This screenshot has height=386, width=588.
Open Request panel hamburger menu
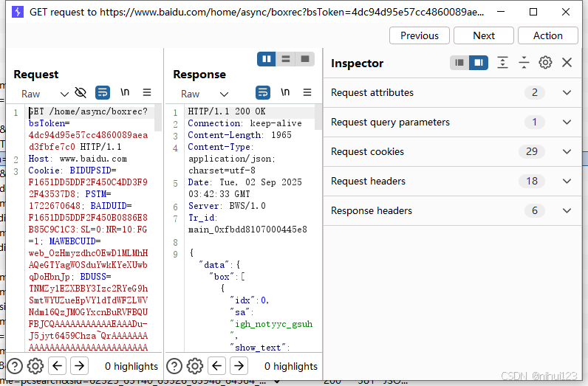[147, 92]
